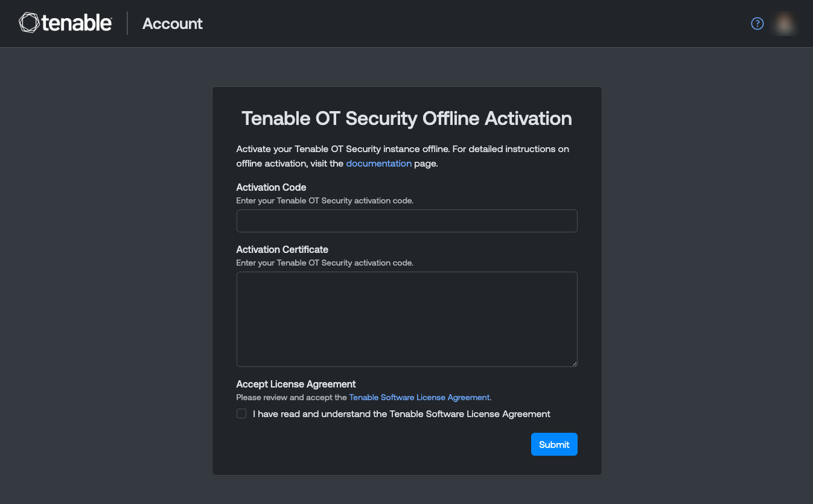Screen dimensions: 813x504
Task: Check the license agreement checkbox
Action: click(x=241, y=413)
